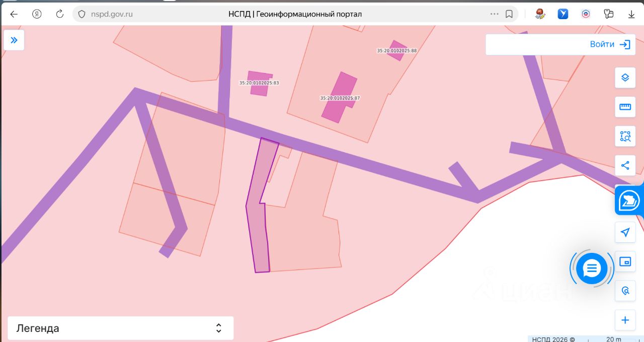Open the round red-blue extension icon
644x342 pixels.
coord(586,14)
